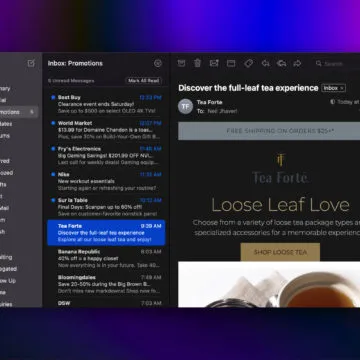Select sidebar folder ending 'ow Up'
The height and width of the screenshot is (360, 360).
coord(8,281)
